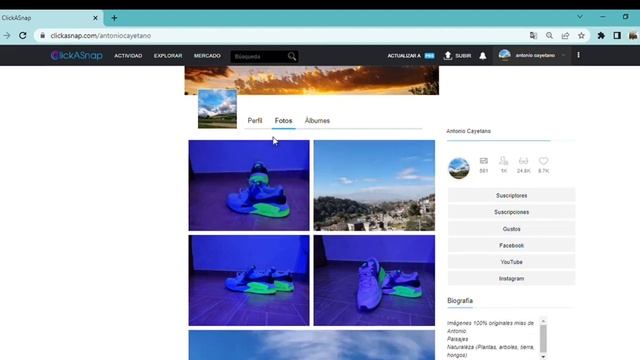Open the three-dot options menu
640x360 pixels.
[x=578, y=55]
